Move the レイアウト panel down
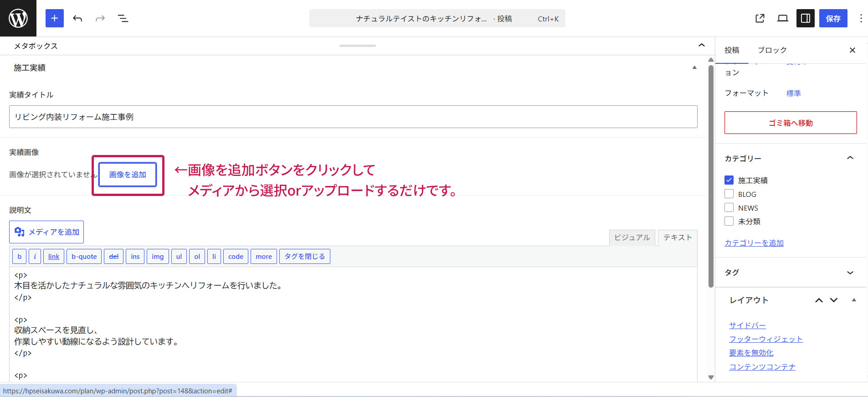 pos(834,300)
